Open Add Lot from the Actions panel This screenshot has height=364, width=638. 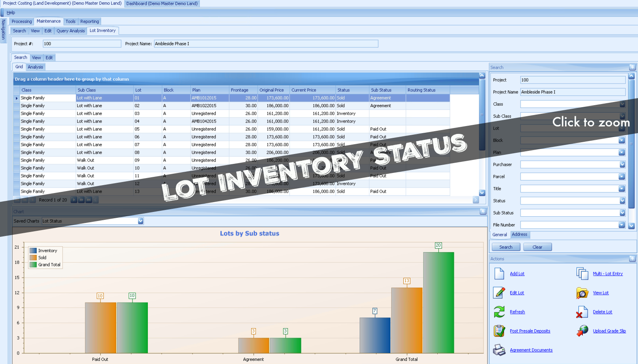tap(517, 273)
